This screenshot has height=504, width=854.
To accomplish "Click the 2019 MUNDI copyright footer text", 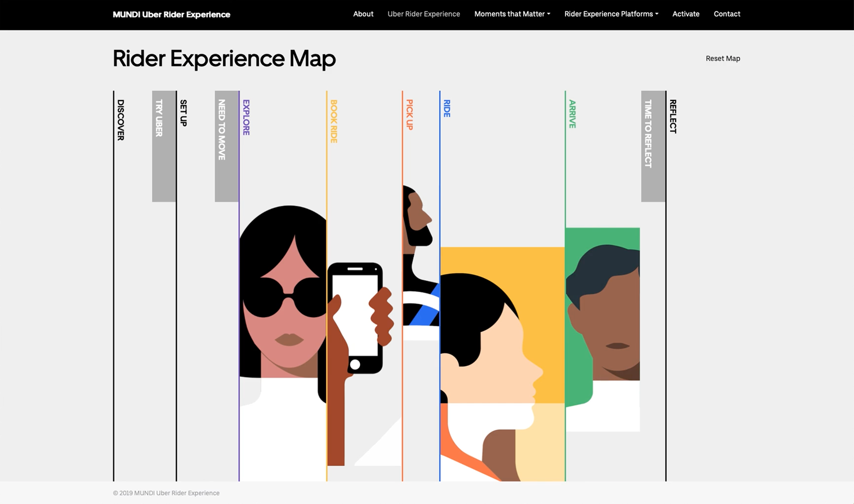I will pos(166,493).
